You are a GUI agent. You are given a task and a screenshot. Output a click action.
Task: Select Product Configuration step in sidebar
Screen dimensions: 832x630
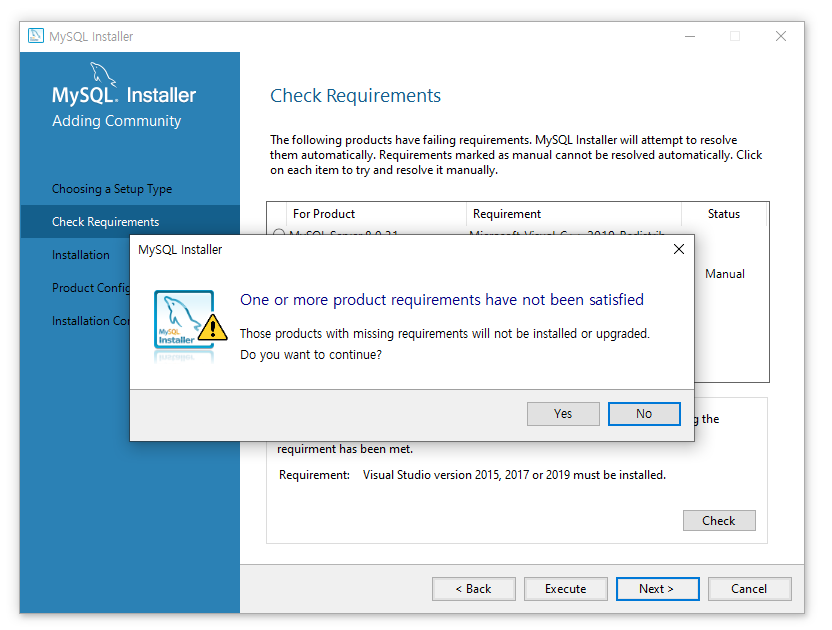coord(91,288)
